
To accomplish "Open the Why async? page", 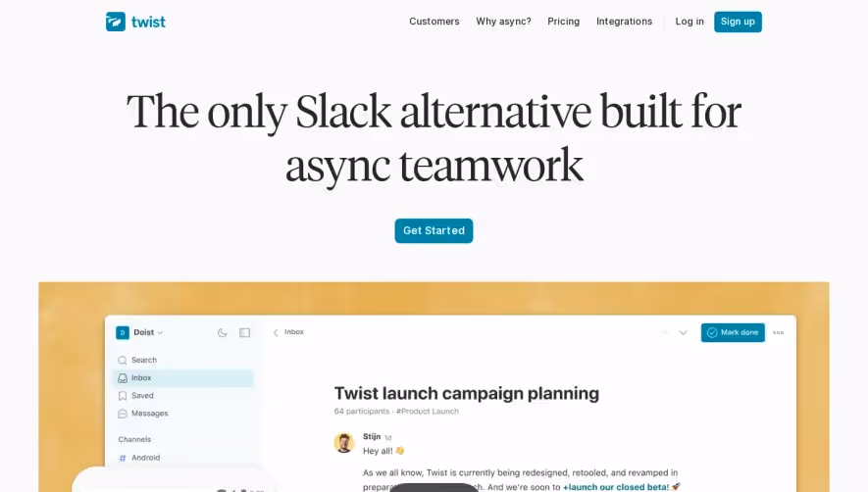I will pos(503,22).
